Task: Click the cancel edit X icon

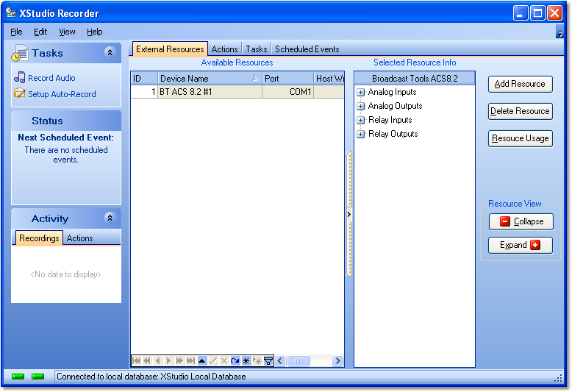Action: (224, 361)
